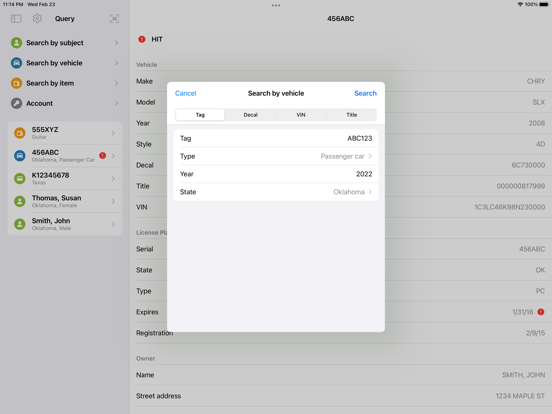Image resolution: width=552 pixels, height=414 pixels.
Task: Switch to the VIN tab
Action: 301,115
